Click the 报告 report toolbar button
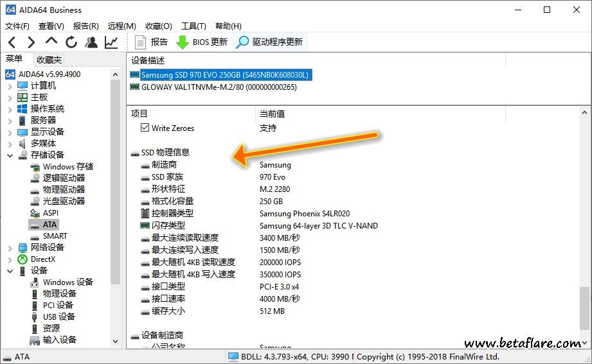Viewport: 592px width, 364px height. [152, 42]
